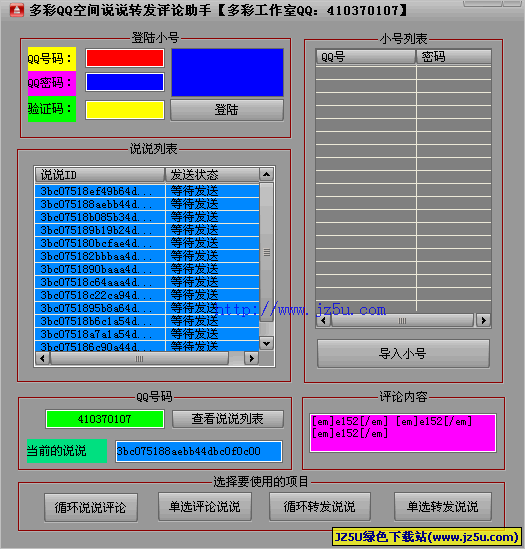Screen dimensions: 525x549
Task: Click the 密码 column header in 小号列表
Action: coord(454,56)
